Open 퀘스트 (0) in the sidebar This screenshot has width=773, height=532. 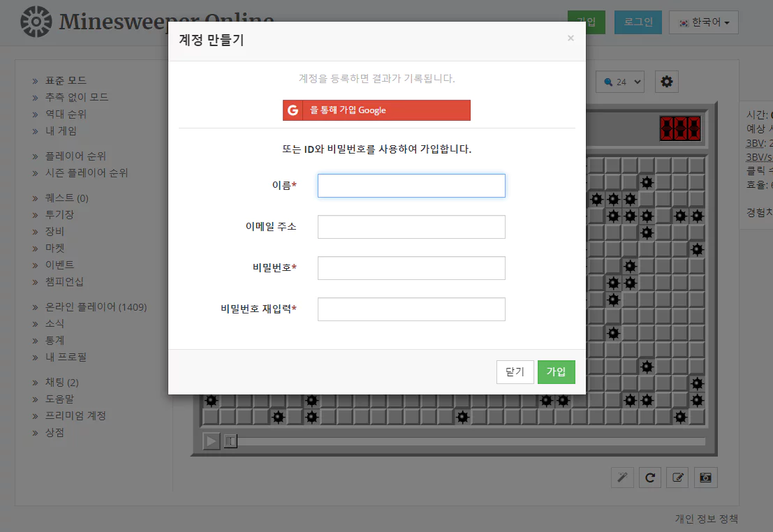pyautogui.click(x=66, y=198)
